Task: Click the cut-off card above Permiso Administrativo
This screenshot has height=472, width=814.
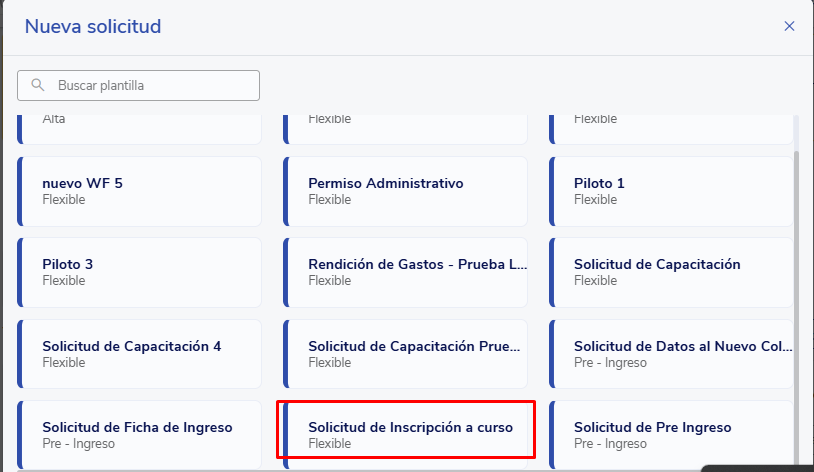Action: pos(405,127)
